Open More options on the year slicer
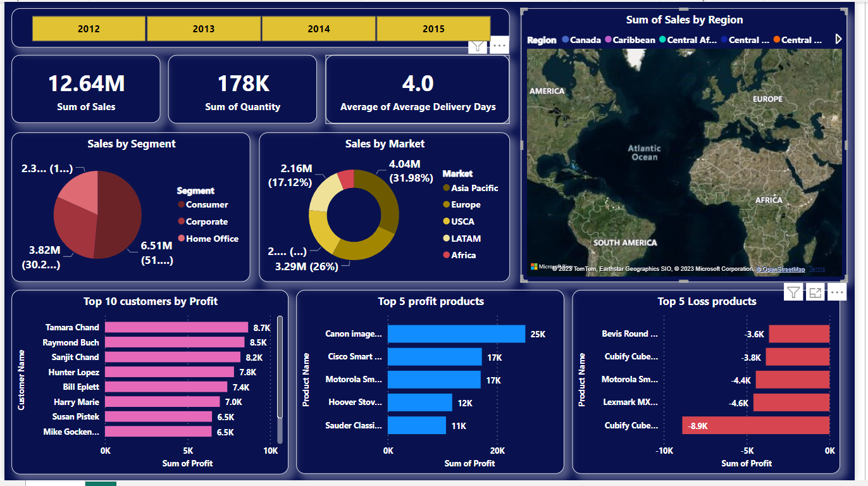Viewport: 868px width, 486px height. [499, 45]
